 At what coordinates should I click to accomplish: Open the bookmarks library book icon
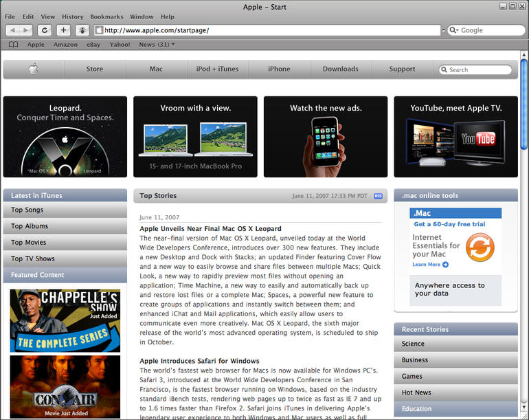click(x=13, y=45)
